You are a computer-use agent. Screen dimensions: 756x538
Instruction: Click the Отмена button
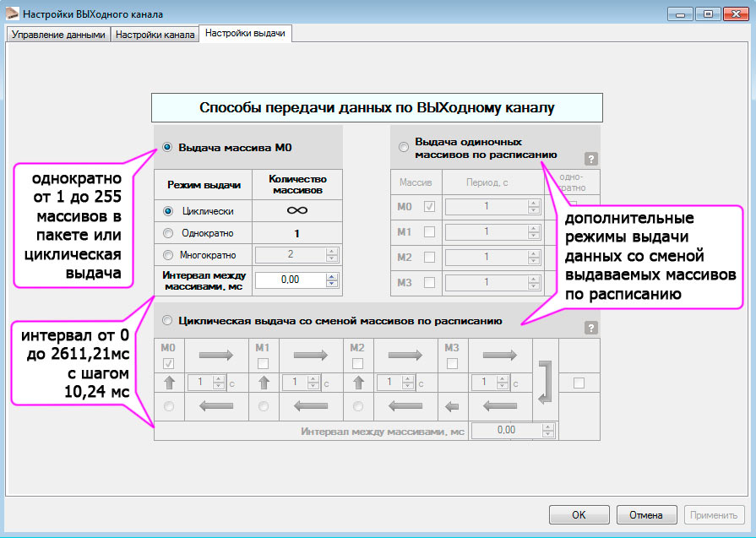(646, 514)
